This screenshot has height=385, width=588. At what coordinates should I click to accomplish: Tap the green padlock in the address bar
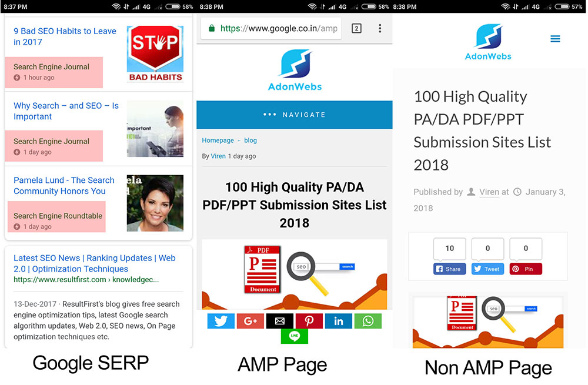(x=212, y=28)
